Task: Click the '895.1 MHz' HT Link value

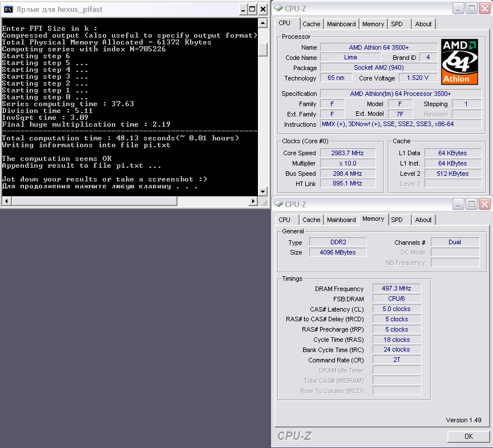Action: [347, 183]
